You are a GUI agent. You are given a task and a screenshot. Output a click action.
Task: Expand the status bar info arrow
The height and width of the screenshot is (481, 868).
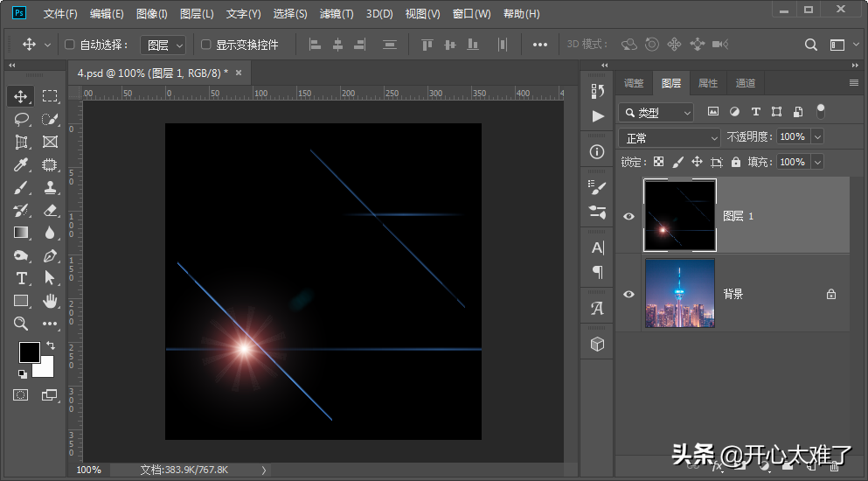[263, 470]
